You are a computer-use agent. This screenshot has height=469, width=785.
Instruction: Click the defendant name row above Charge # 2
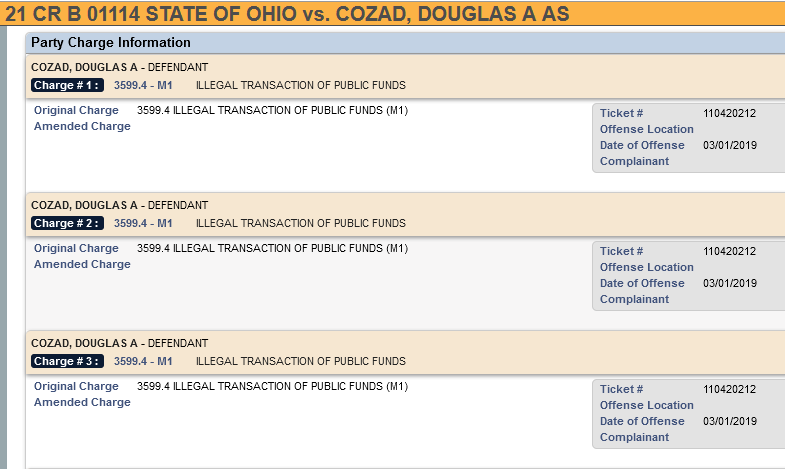[119, 205]
